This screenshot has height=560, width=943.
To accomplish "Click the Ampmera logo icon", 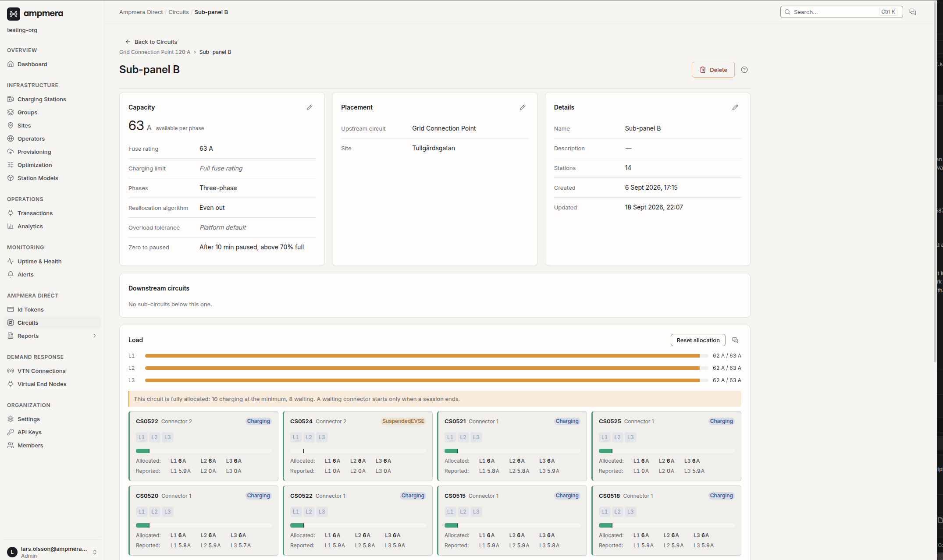I will click(x=14, y=14).
